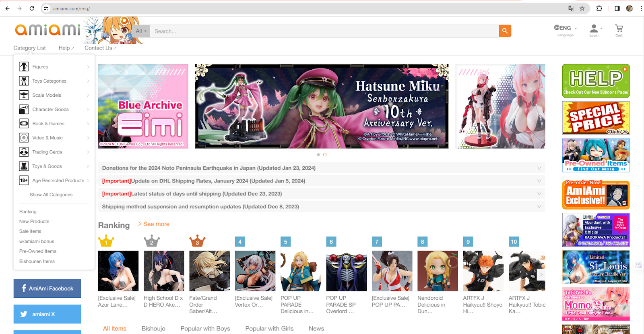Open the Category List menu
644x334 pixels.
pyautogui.click(x=29, y=48)
